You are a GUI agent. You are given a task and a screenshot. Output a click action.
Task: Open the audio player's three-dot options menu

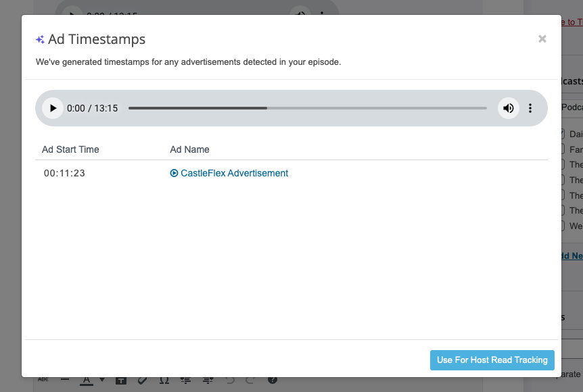[530, 108]
